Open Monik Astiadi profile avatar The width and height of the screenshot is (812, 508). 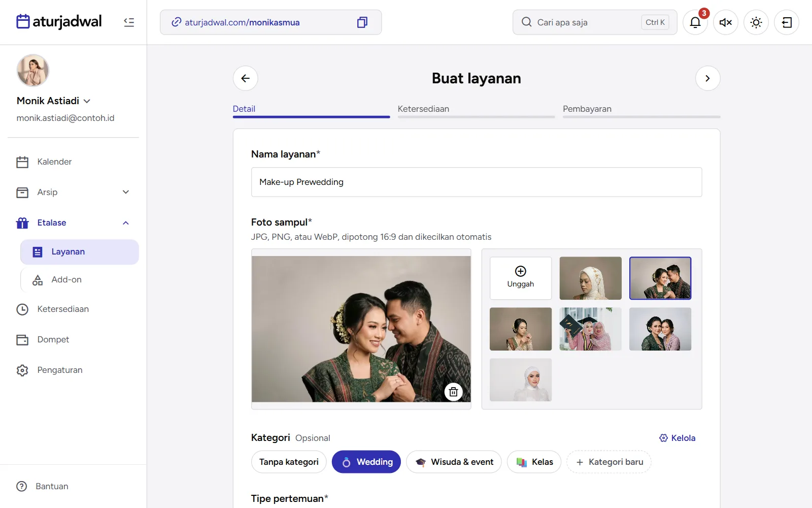(33, 71)
